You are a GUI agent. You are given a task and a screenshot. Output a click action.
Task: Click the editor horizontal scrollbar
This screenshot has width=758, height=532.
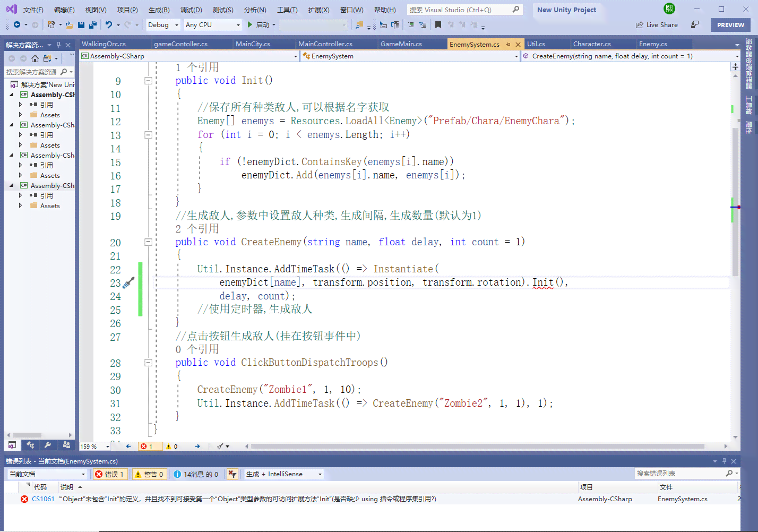[x=478, y=447]
